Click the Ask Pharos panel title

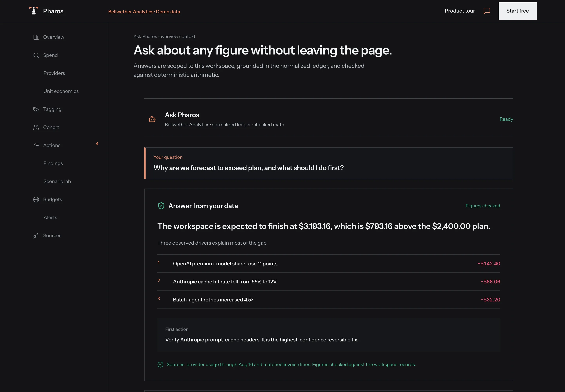(182, 115)
